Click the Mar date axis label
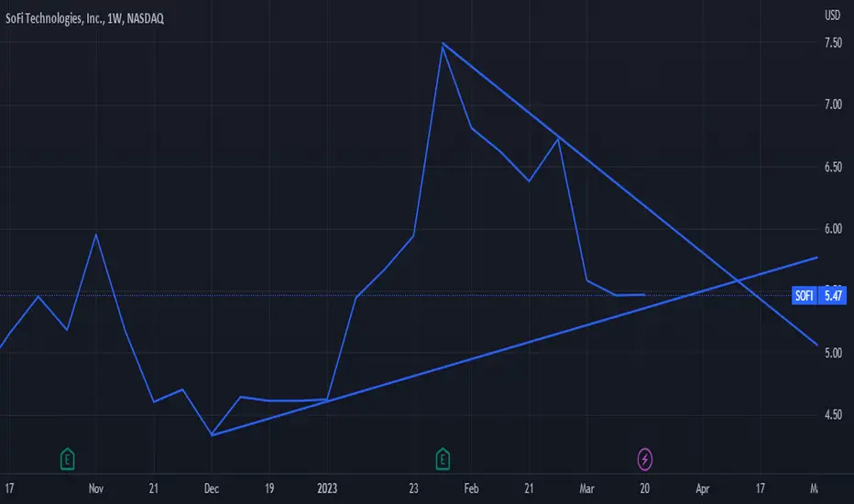This screenshot has width=854, height=504. (x=586, y=488)
